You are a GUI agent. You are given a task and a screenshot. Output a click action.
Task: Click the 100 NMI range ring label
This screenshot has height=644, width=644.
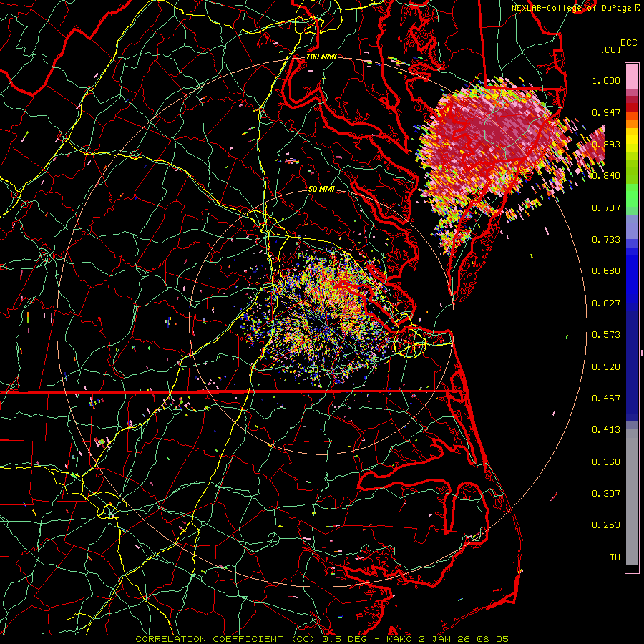pos(321,57)
